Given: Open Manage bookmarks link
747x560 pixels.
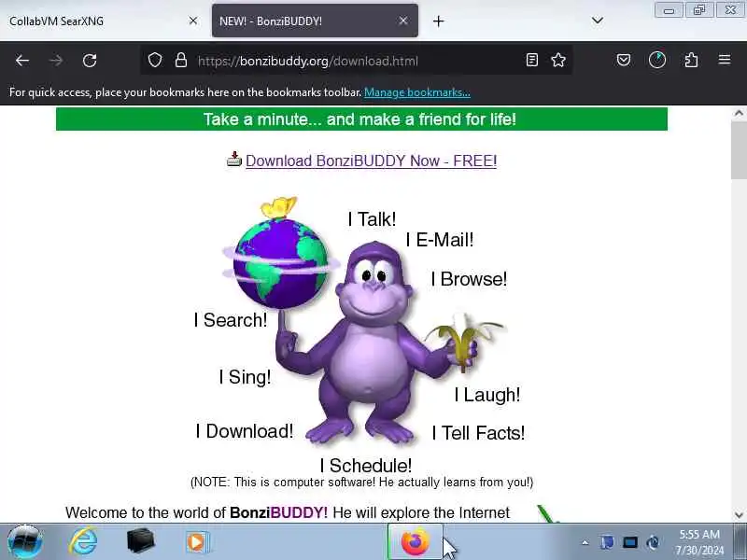Looking at the screenshot, I should (x=417, y=92).
